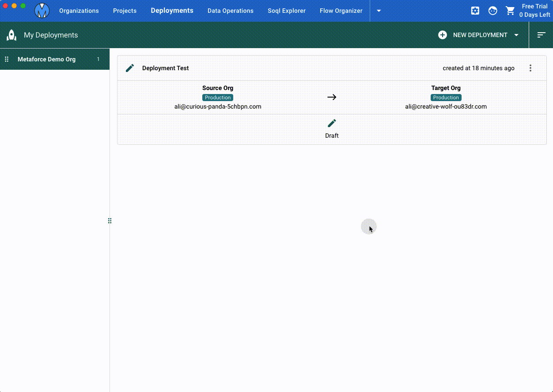Click the sidebar splitter grip handle
The image size is (553, 392).
tap(110, 221)
